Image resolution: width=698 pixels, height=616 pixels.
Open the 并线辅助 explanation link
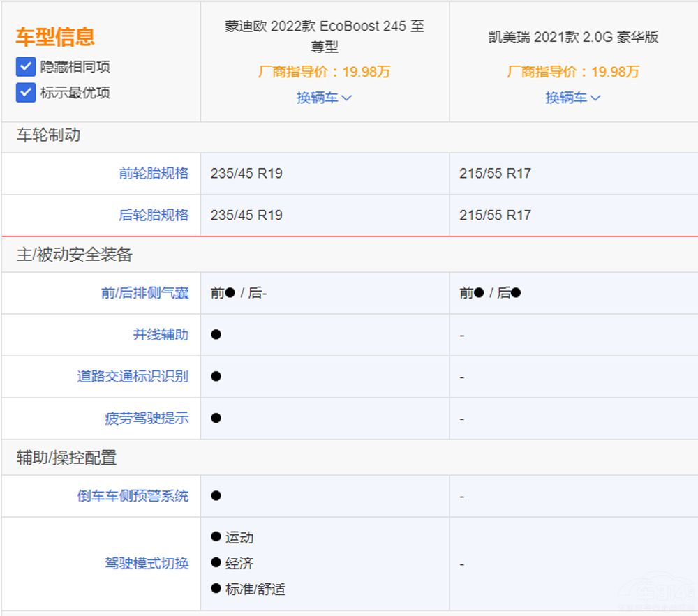[x=161, y=335]
